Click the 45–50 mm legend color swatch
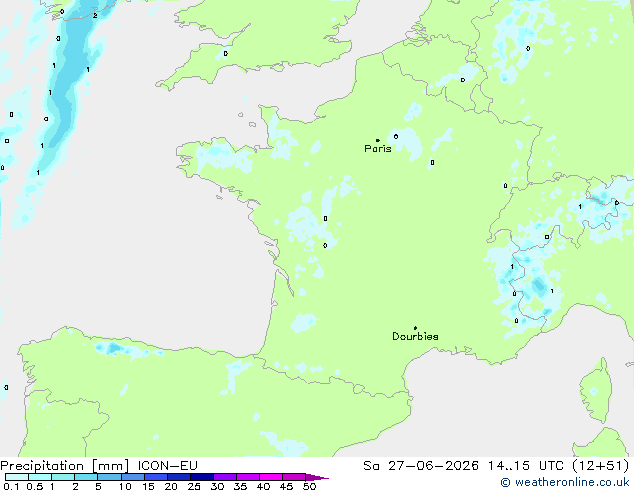634x490 pixels. click(294, 477)
